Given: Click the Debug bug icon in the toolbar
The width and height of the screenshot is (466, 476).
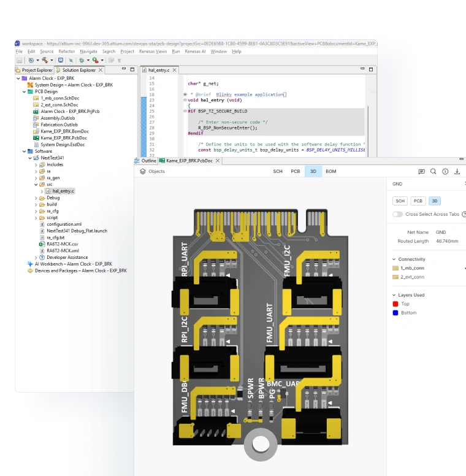Looking at the screenshot, I should (81, 60).
